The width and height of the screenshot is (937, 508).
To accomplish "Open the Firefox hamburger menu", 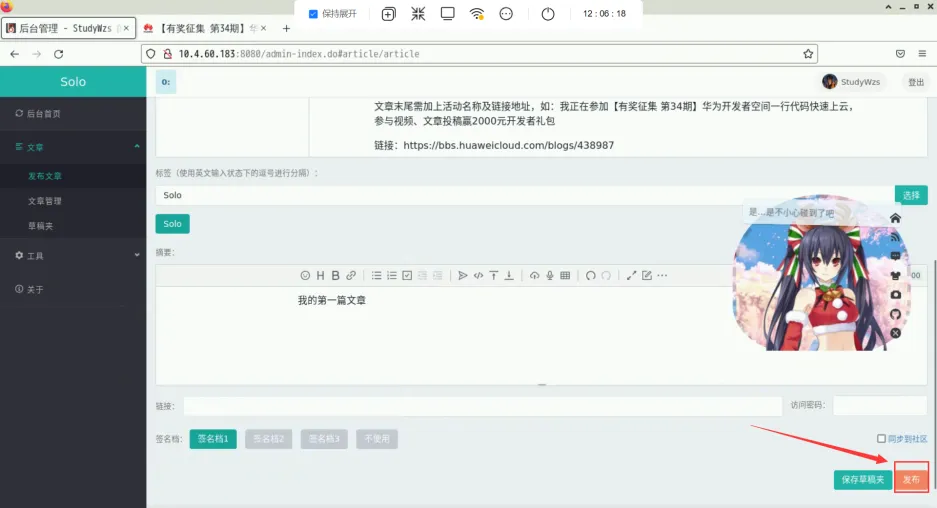I will coord(922,54).
